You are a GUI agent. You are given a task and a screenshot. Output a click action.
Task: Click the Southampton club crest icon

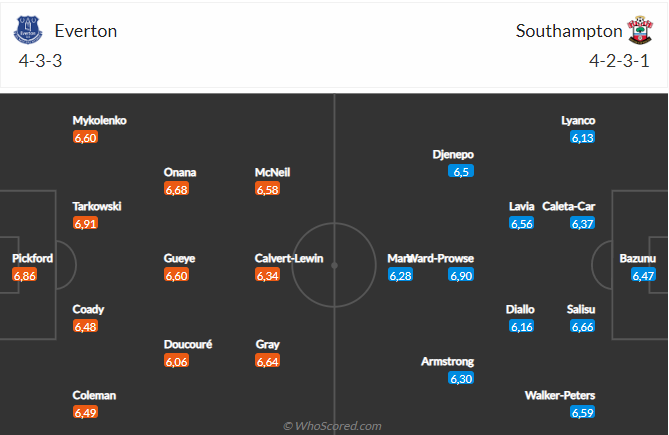point(639,29)
